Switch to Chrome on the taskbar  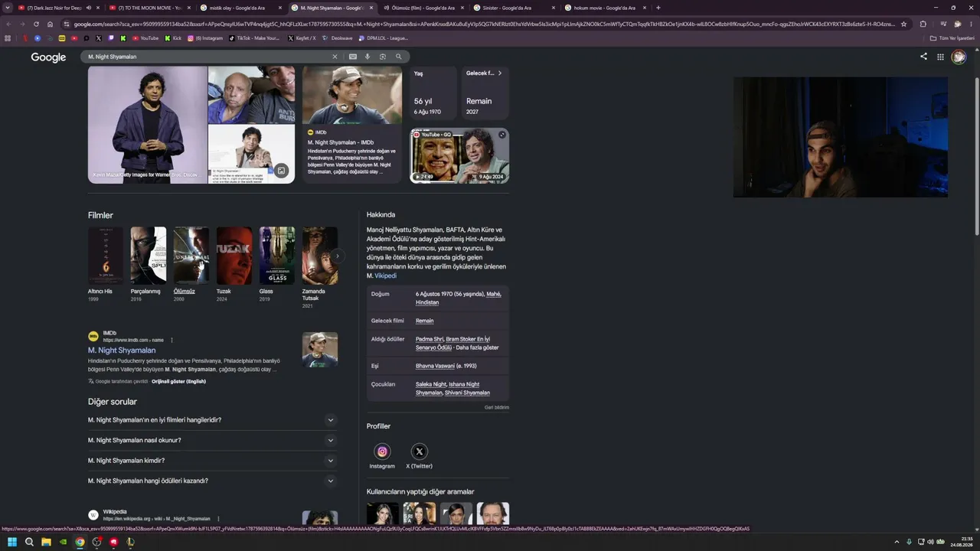pyautogui.click(x=80, y=542)
